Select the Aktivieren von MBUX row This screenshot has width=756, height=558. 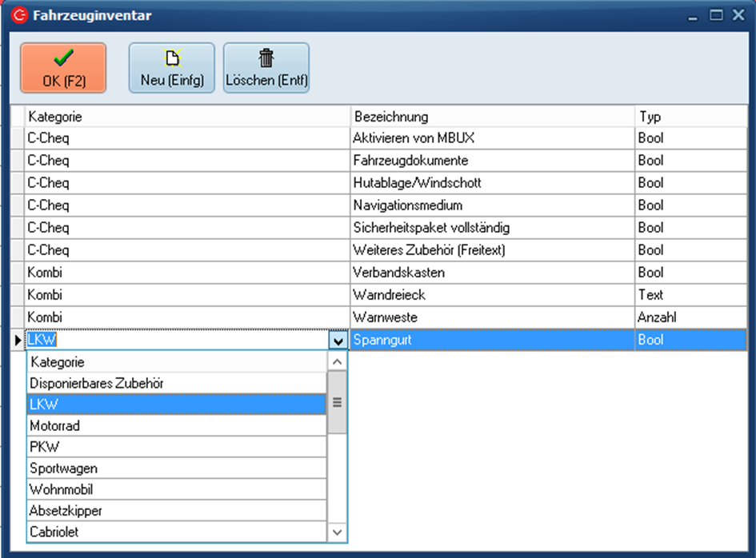tap(492, 138)
